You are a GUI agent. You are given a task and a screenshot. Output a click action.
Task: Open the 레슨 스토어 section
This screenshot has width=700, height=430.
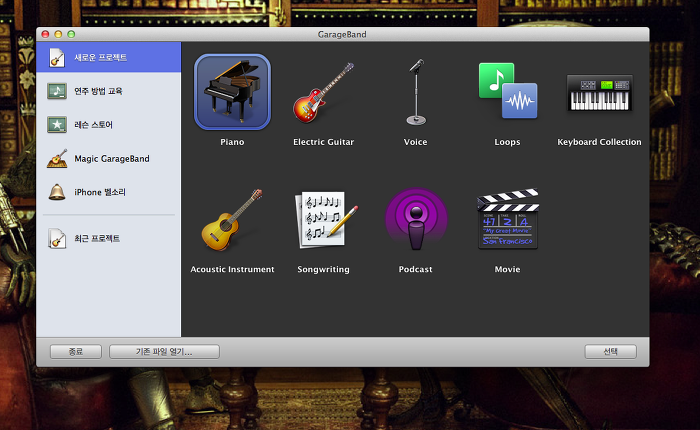(x=108, y=125)
